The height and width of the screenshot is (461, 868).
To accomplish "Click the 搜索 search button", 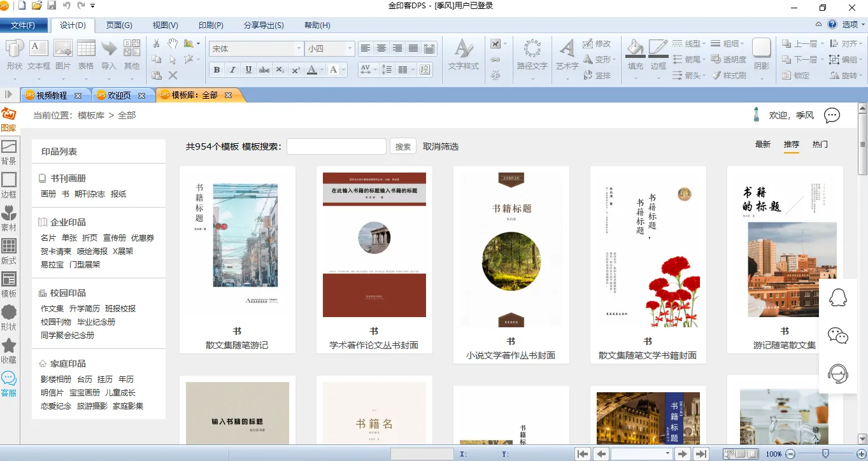I will pyautogui.click(x=402, y=146).
